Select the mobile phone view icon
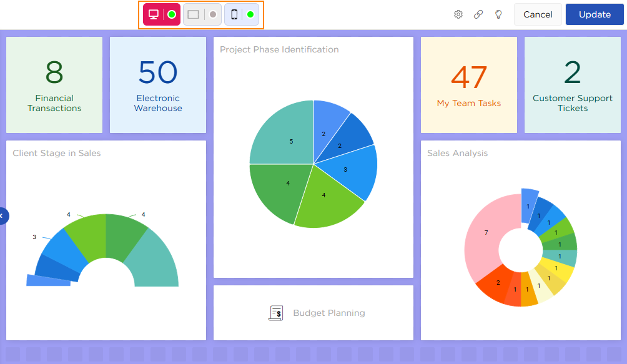The height and width of the screenshot is (364, 627). 234,14
